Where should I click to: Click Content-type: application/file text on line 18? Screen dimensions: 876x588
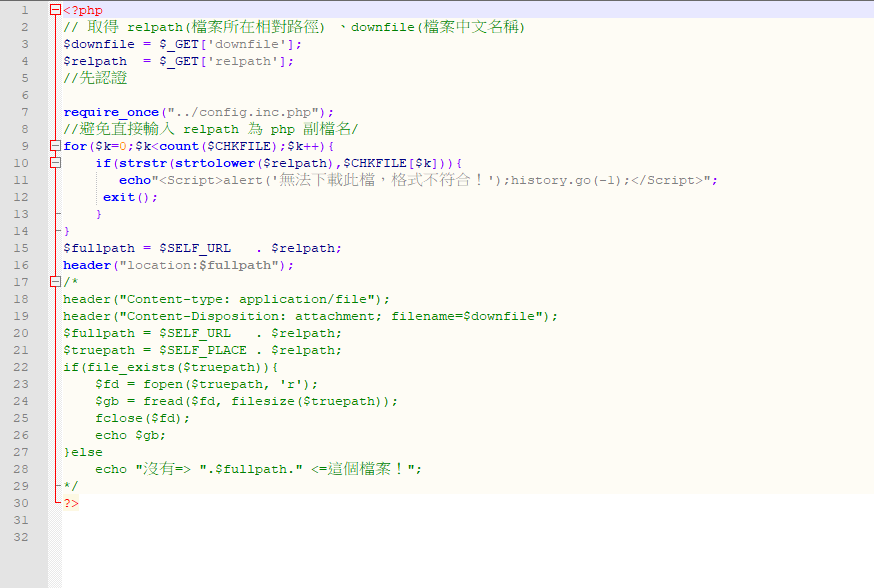pyautogui.click(x=246, y=299)
